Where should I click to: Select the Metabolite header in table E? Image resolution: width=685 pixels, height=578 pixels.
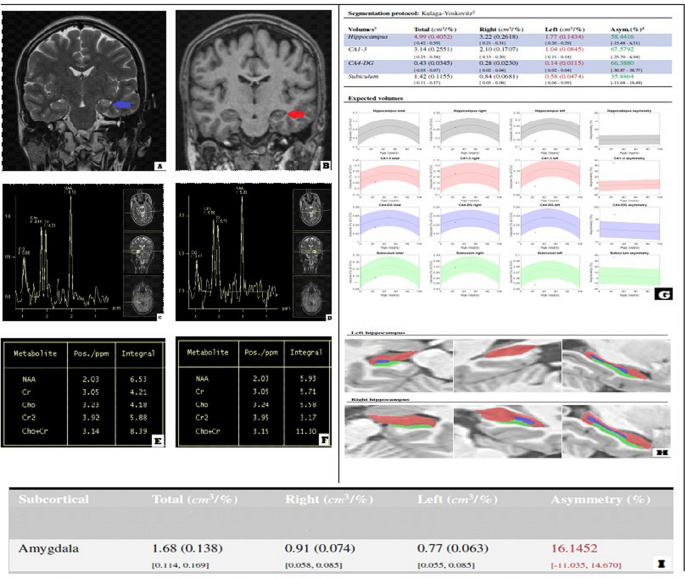tap(35, 353)
